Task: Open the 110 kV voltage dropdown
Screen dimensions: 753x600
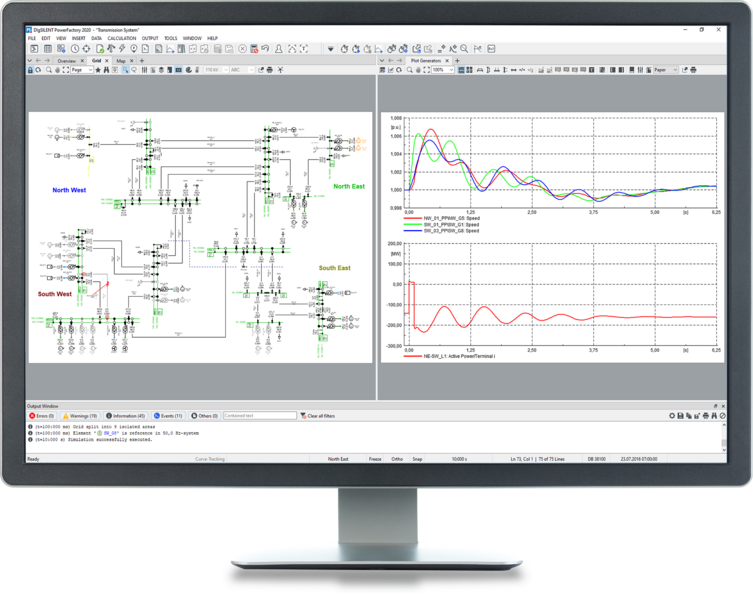Action: point(216,70)
